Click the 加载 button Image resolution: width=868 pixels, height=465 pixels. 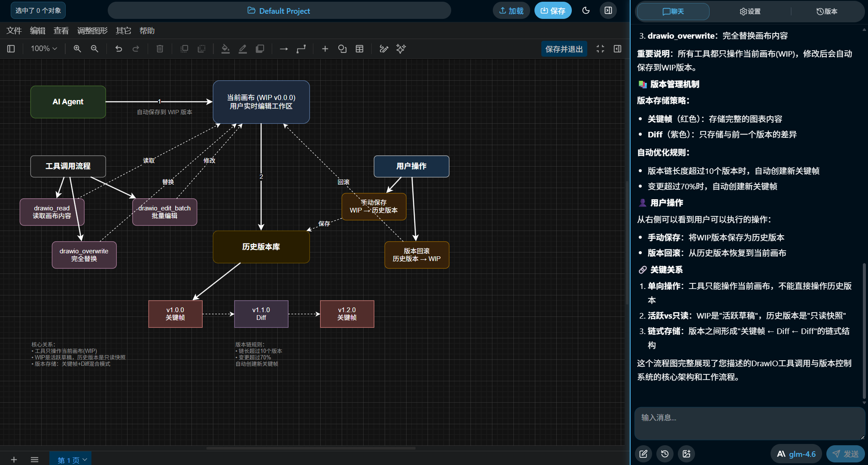click(511, 11)
